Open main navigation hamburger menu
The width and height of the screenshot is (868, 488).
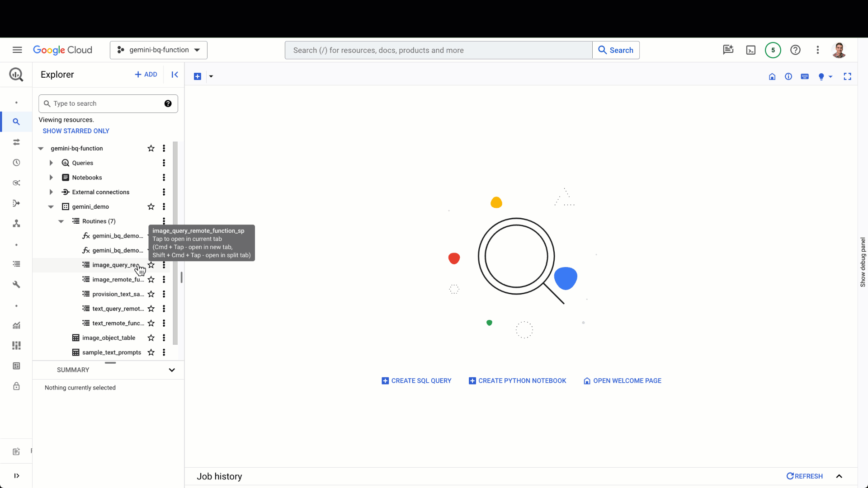tap(17, 50)
